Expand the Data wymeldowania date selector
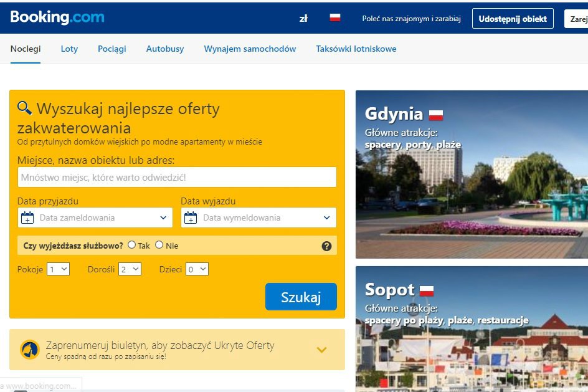Image resolution: width=588 pixels, height=392 pixels. coord(326,218)
